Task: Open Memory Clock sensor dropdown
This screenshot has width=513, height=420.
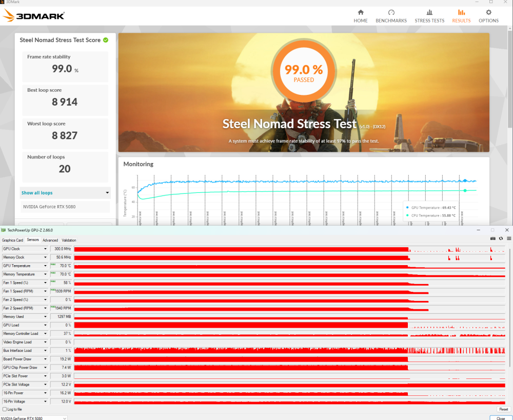Action: click(x=45, y=257)
